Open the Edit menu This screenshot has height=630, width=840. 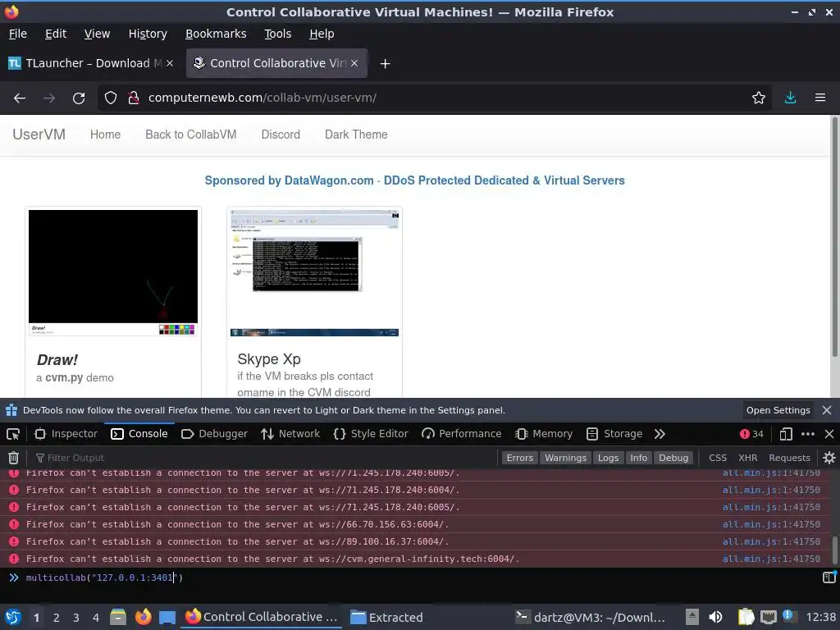56,34
